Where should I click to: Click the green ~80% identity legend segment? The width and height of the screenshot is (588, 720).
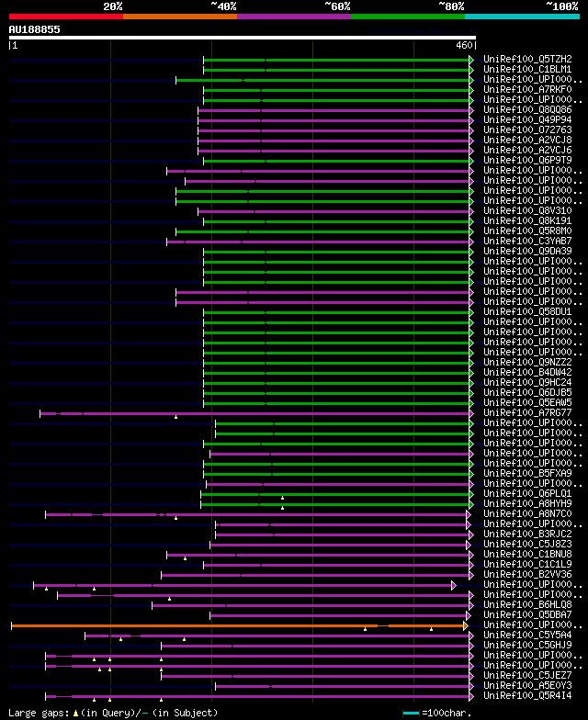coord(408,17)
